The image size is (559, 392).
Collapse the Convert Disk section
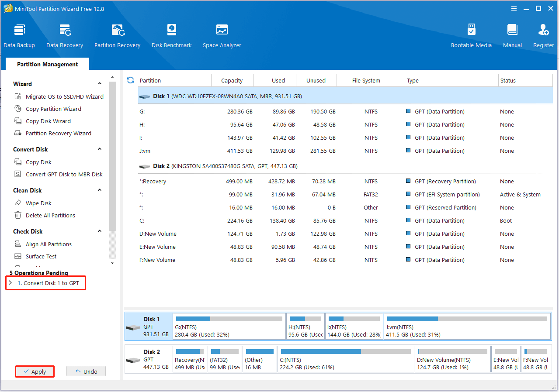pos(100,149)
